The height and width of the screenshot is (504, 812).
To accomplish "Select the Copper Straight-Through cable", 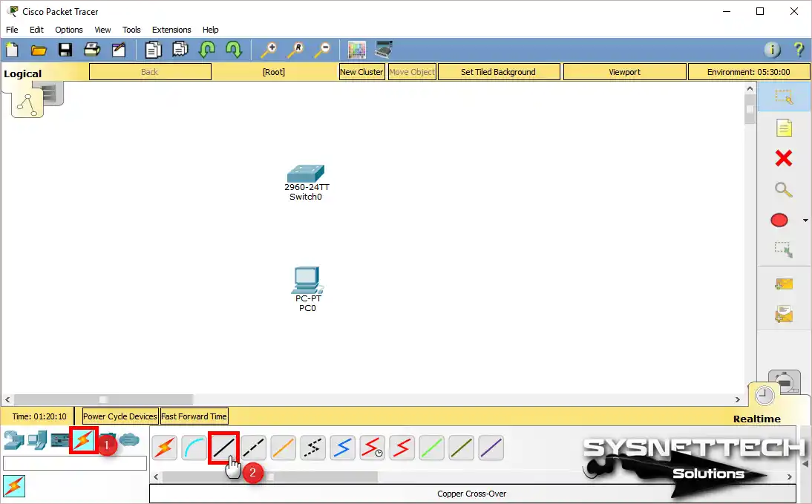I will pyautogui.click(x=223, y=448).
